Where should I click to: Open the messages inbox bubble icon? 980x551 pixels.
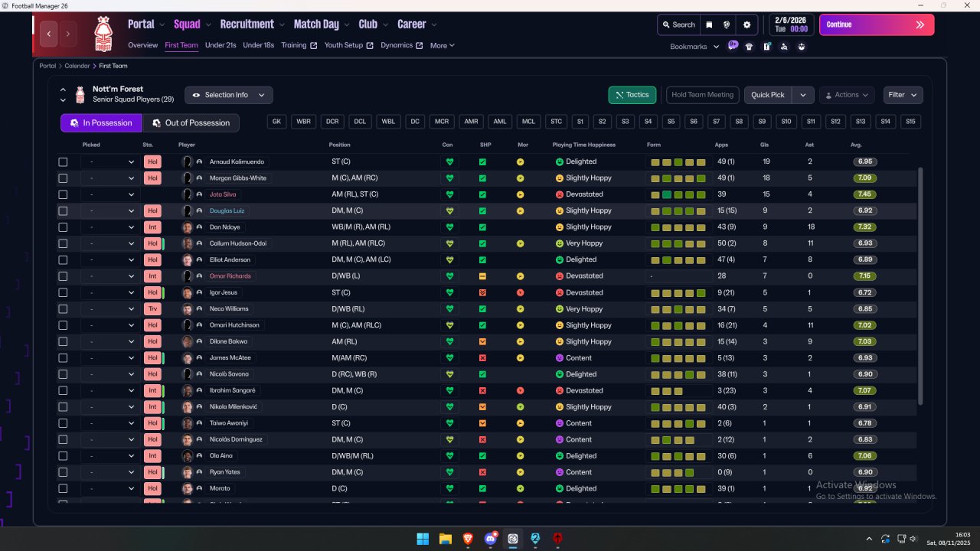click(x=733, y=46)
